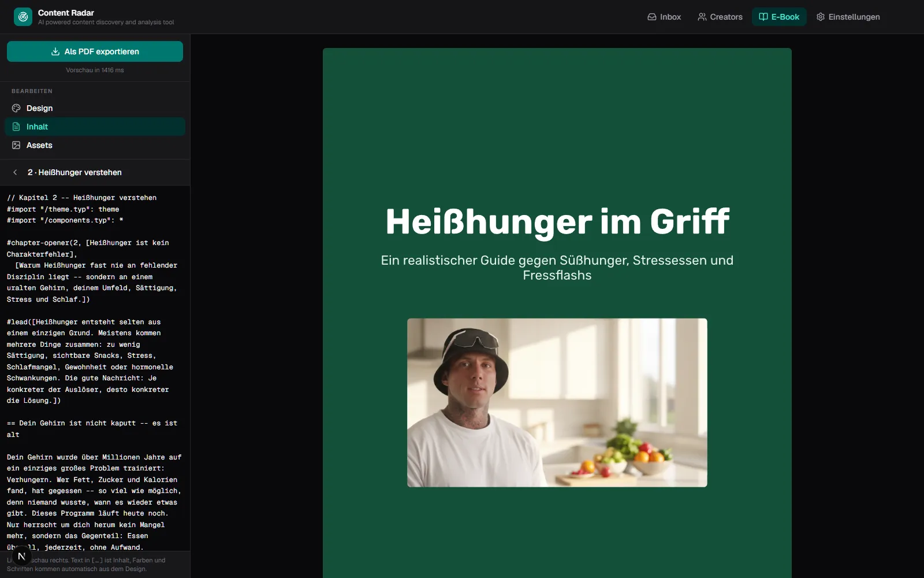
Task: Click the Inhalt document icon
Action: (x=16, y=127)
